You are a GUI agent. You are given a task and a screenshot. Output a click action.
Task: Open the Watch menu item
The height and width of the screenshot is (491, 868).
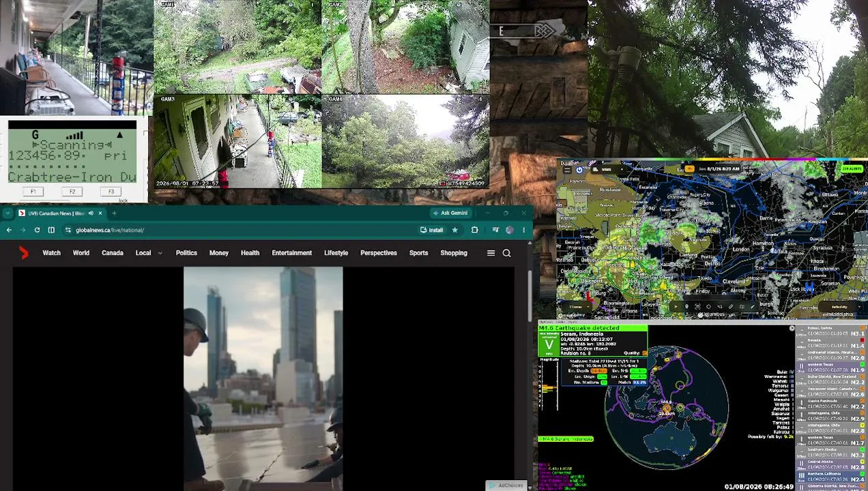point(51,253)
